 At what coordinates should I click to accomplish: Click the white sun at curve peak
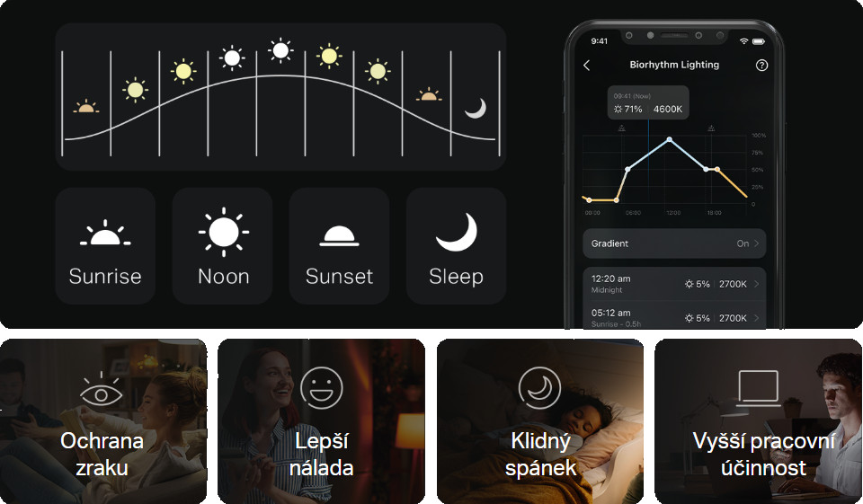tap(280, 50)
